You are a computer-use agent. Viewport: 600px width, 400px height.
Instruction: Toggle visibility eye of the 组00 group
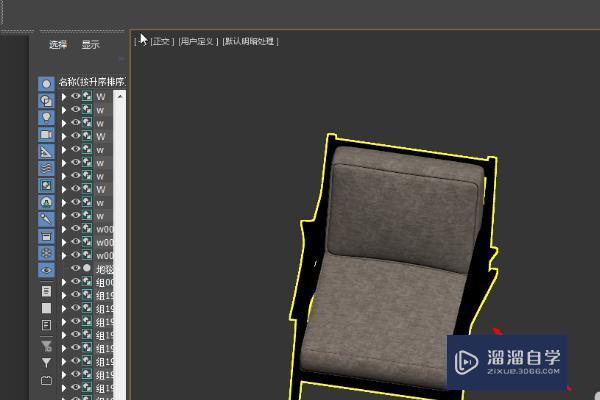pos(76,281)
